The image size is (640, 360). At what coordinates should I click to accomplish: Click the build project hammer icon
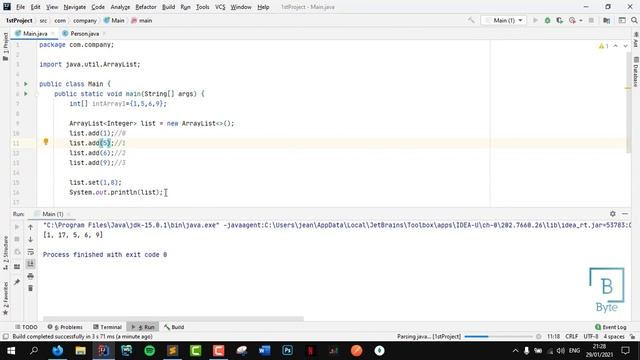tap(471, 20)
